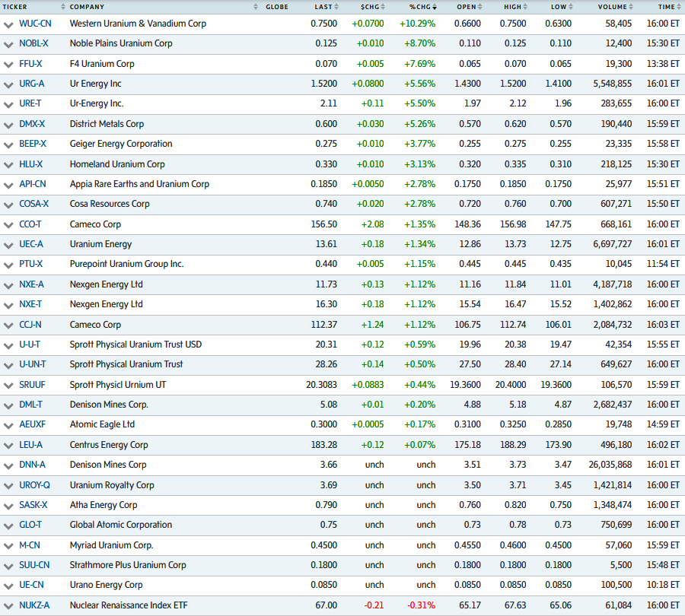This screenshot has height=616, width=685.
Task: Select the +10.29% change for WUC-CN
Action: (x=417, y=24)
